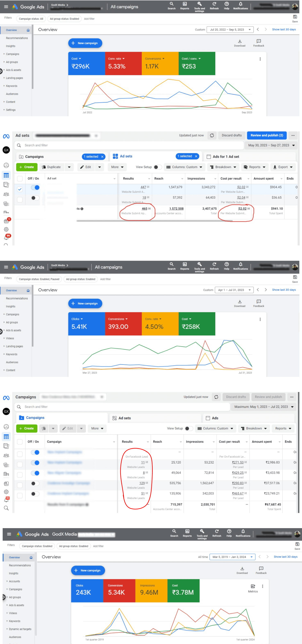
Task: Open the Jul 20, 2022 – Sep 5, 2023 date dropdown
Action: (x=230, y=29)
